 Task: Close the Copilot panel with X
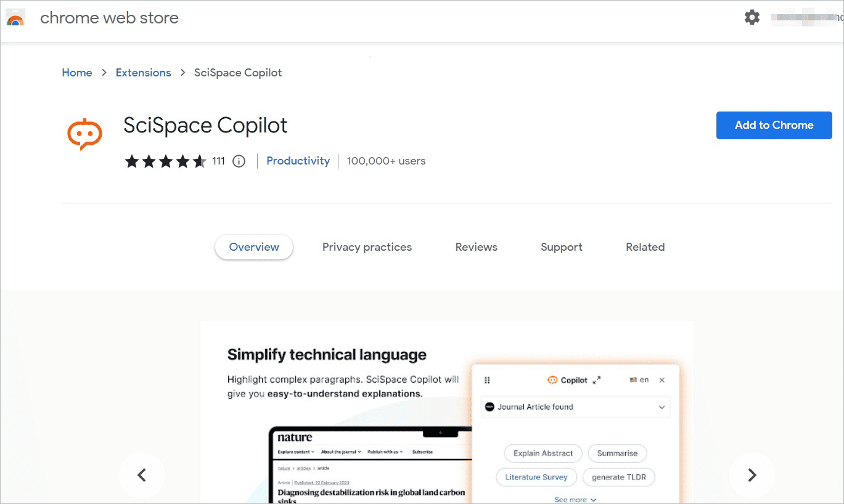662,380
